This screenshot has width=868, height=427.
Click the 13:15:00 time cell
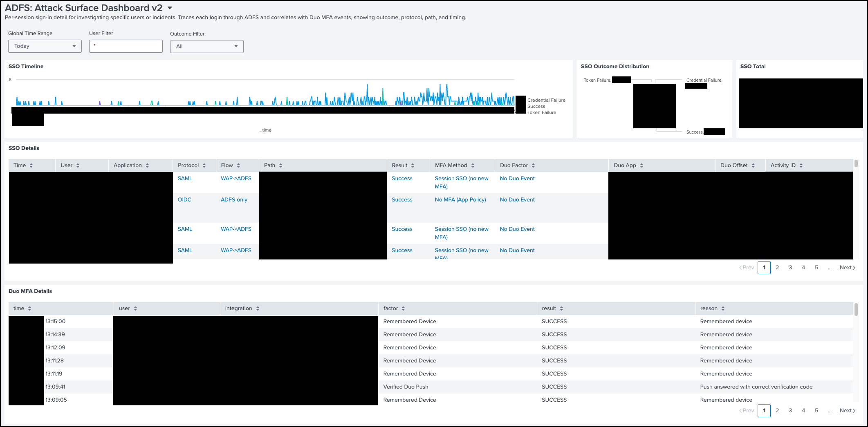[x=55, y=322]
